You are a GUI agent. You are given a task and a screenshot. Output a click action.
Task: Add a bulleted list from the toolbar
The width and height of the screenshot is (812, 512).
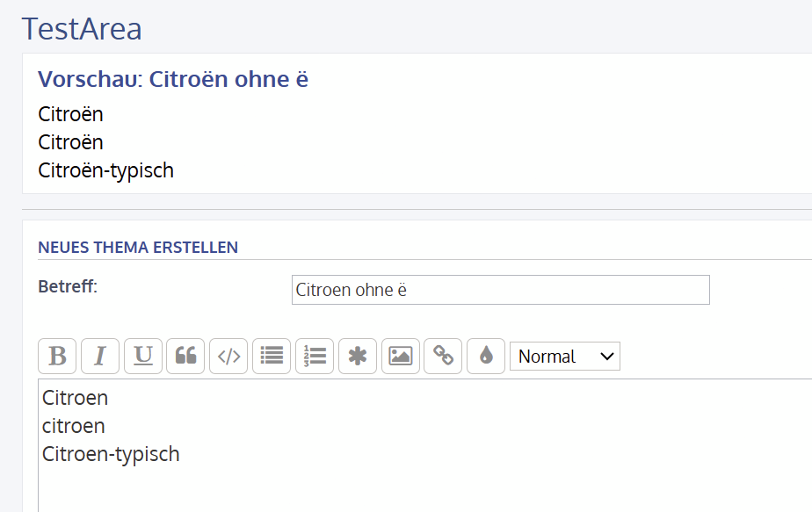click(272, 357)
